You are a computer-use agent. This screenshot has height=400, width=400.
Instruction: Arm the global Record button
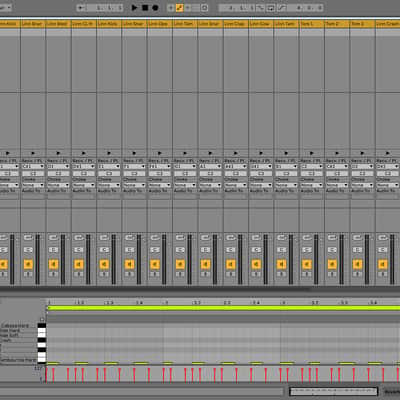[155, 7]
